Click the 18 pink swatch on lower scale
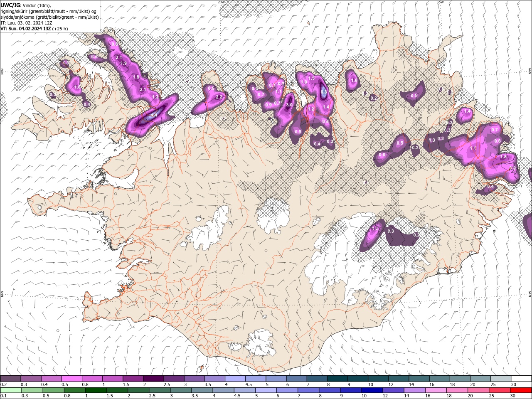Image resolution: width=532 pixels, height=399 pixels. pyautogui.click(x=457, y=390)
